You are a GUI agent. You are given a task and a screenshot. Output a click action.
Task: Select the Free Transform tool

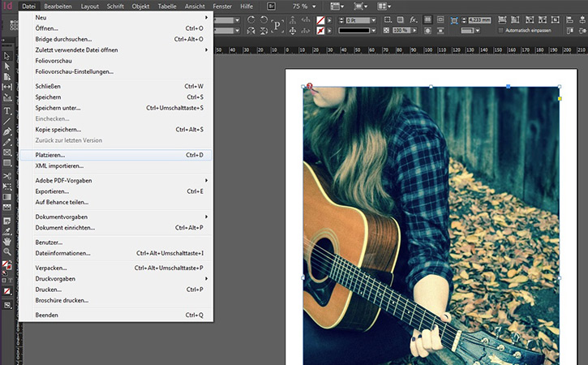click(x=6, y=187)
